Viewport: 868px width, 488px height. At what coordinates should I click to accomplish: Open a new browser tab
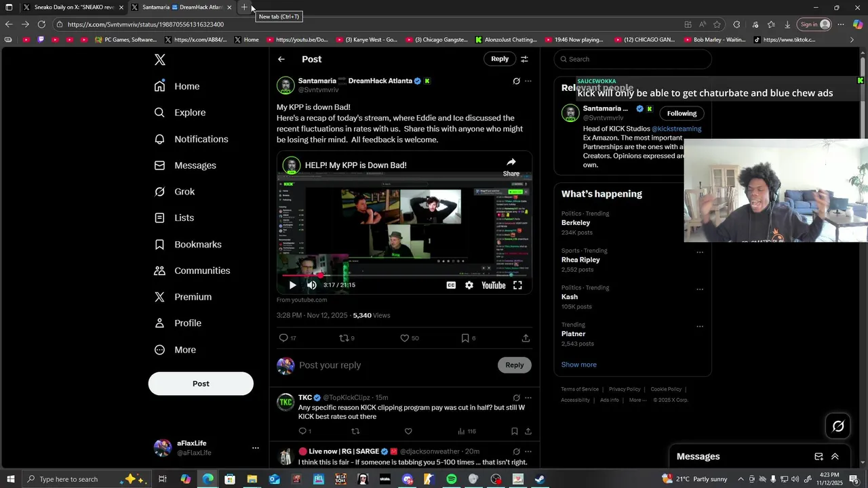pyautogui.click(x=245, y=7)
